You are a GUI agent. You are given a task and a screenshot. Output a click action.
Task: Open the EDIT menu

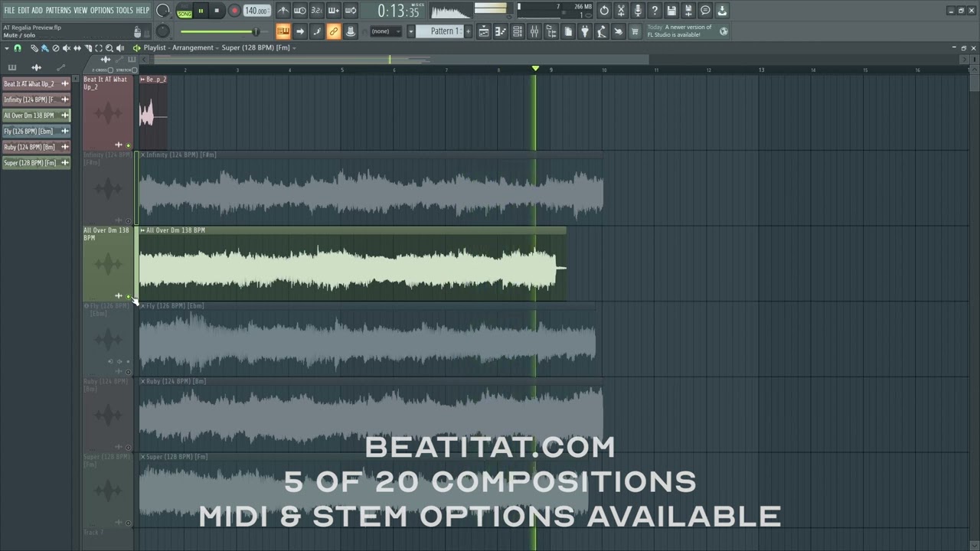click(23, 10)
